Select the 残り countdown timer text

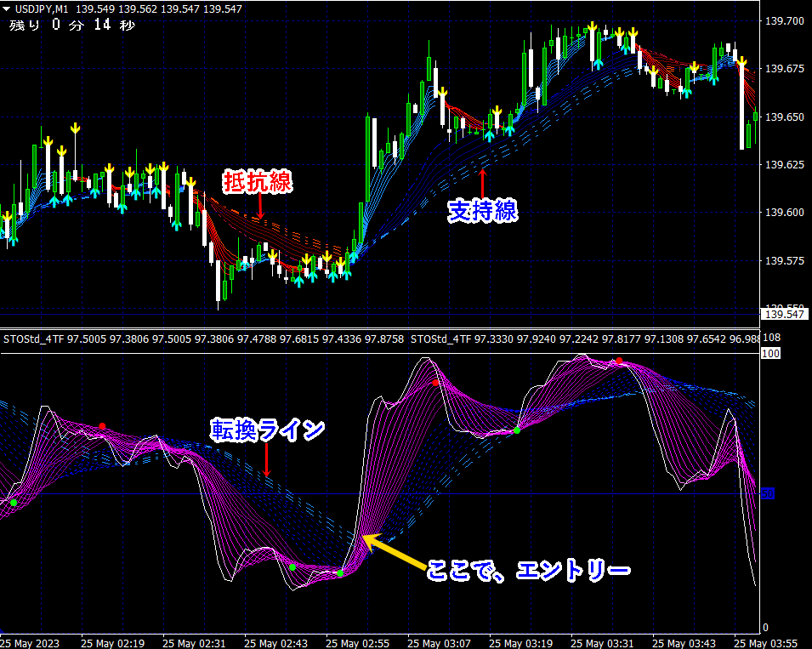pyautogui.click(x=71, y=25)
